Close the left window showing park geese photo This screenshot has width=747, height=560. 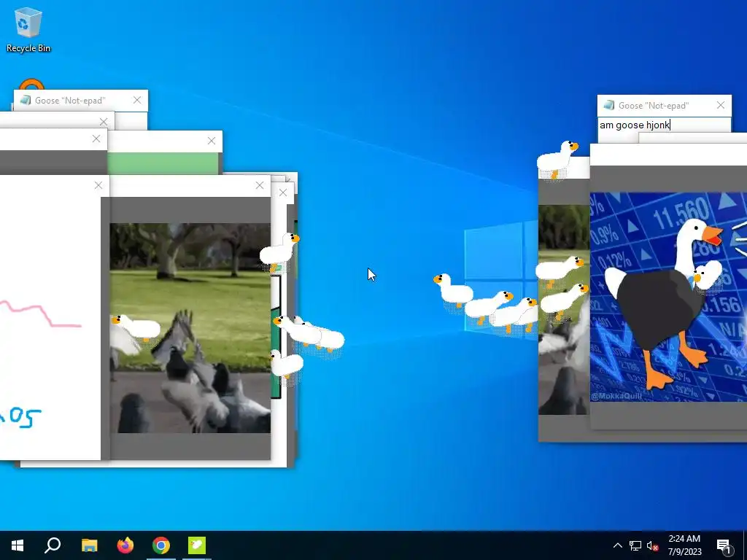click(260, 185)
